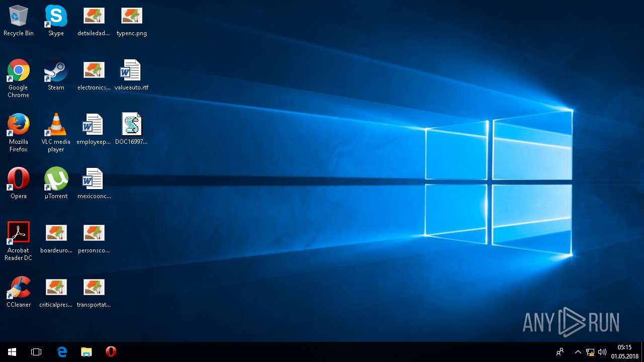
Task: Select Mozilla Firefox shortcut icon
Action: 19,133
